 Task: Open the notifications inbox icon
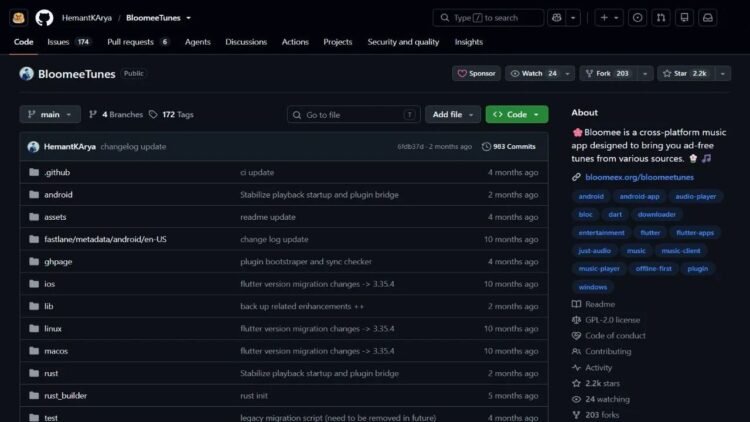[708, 18]
